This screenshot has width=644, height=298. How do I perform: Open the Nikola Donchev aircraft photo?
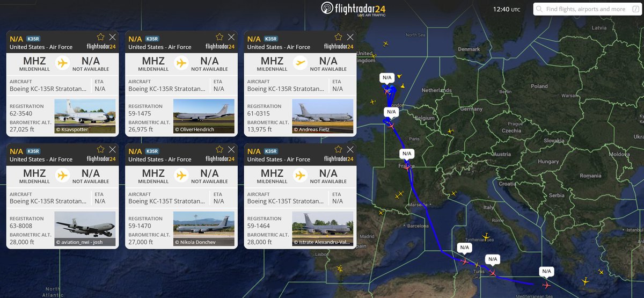coord(204,229)
